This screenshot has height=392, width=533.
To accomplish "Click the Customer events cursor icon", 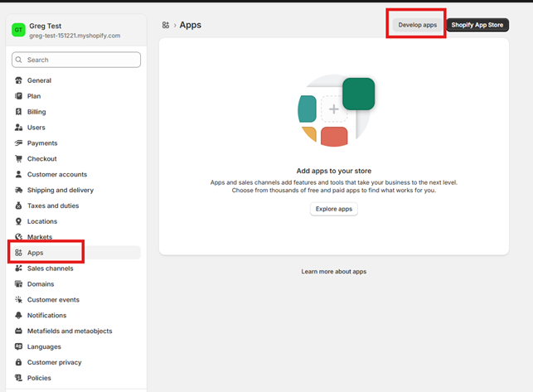I will [x=19, y=299].
